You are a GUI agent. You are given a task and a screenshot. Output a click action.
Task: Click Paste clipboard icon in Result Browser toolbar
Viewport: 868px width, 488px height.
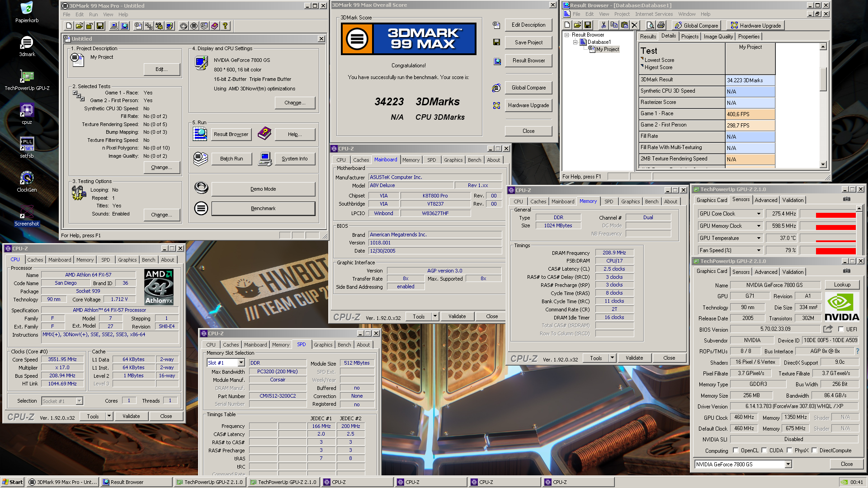(624, 25)
